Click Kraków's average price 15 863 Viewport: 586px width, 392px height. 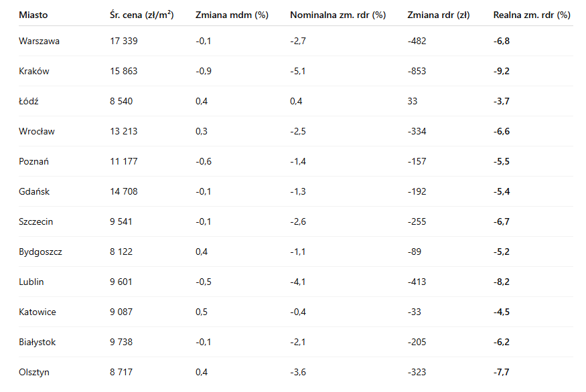click(123, 72)
